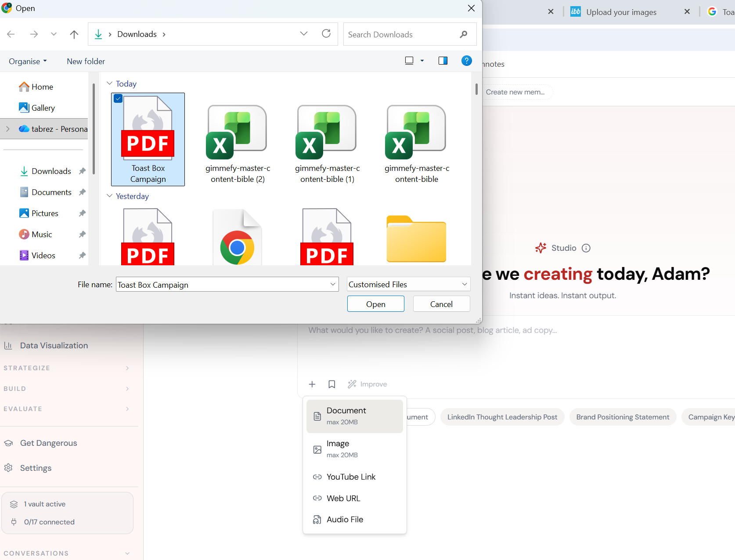Screen dimensions: 735x560
Task: Collapse the Conversations section
Action: [x=127, y=553]
